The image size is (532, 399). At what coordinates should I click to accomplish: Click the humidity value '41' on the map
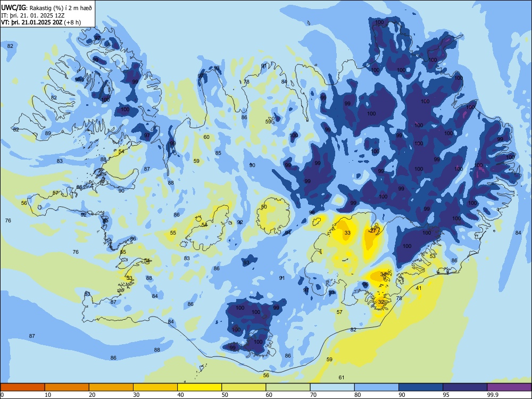pos(419,288)
